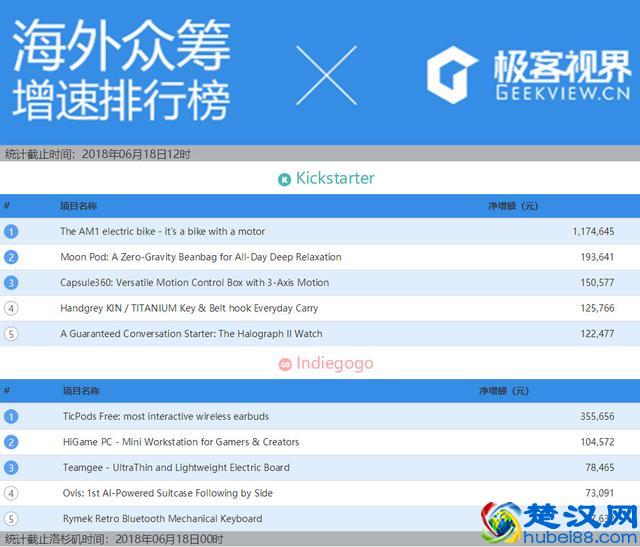640x547 pixels.
Task: Click the amount 355,656
Action: (x=597, y=416)
